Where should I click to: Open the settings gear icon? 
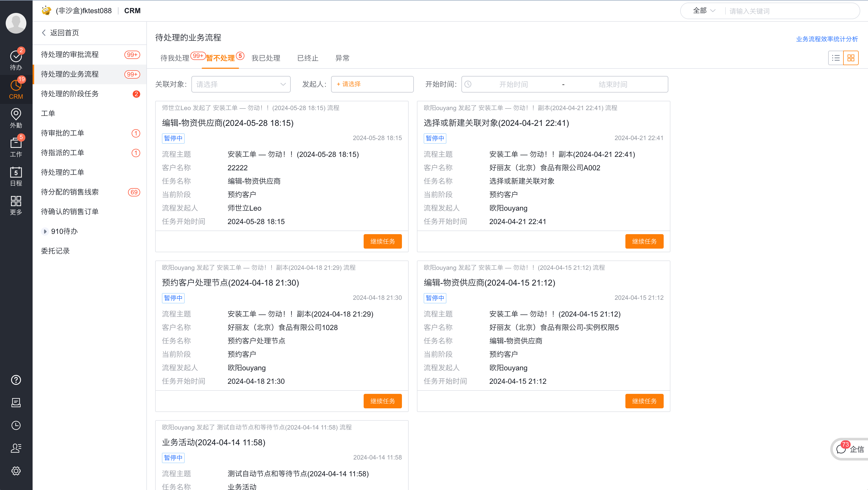coord(16,471)
